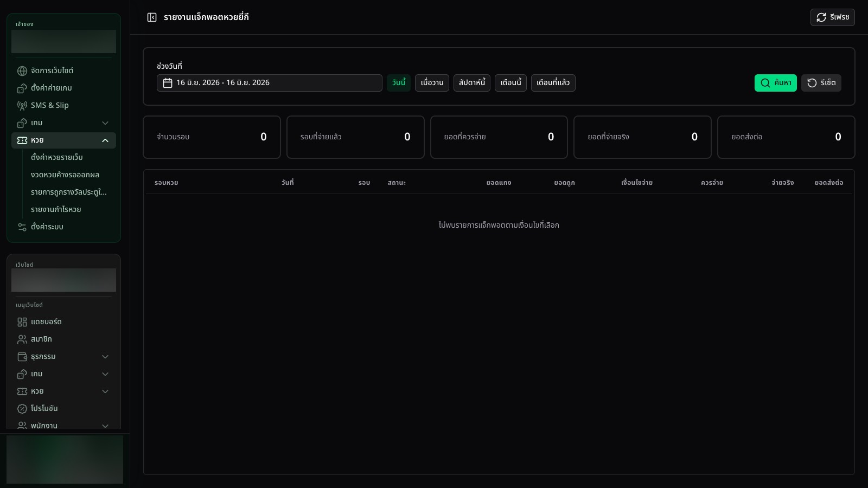Click the โปรโมชัน percent badge icon
The height and width of the screenshot is (488, 868).
click(x=22, y=409)
